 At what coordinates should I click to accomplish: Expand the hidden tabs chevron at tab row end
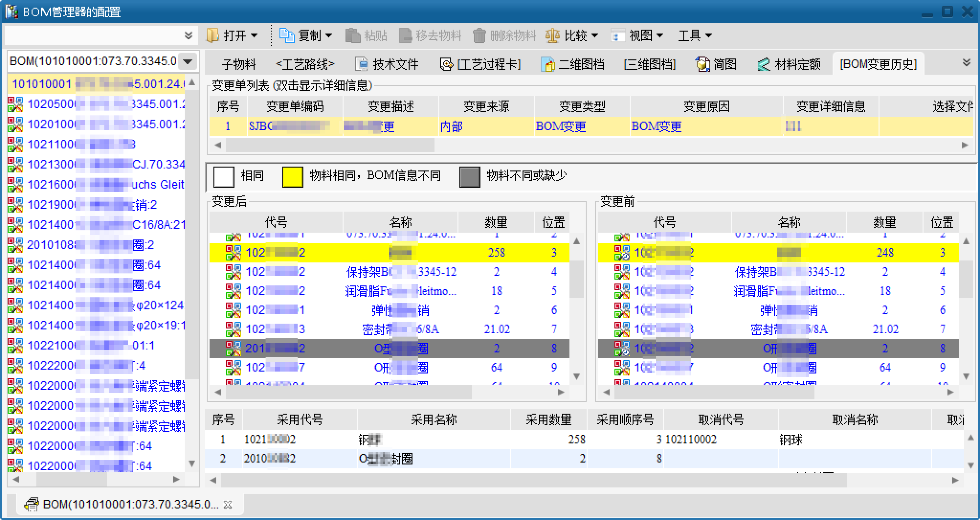[967, 63]
